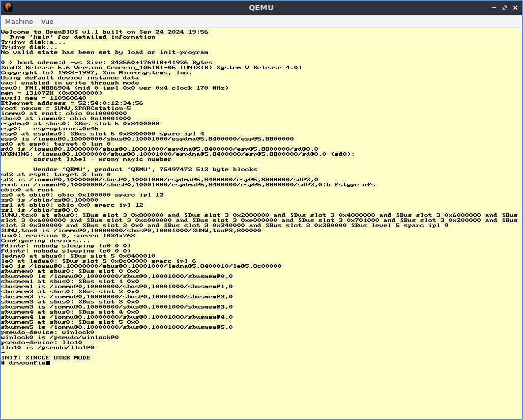Click the 'drvconfig' command at the shell prompt

(27, 363)
